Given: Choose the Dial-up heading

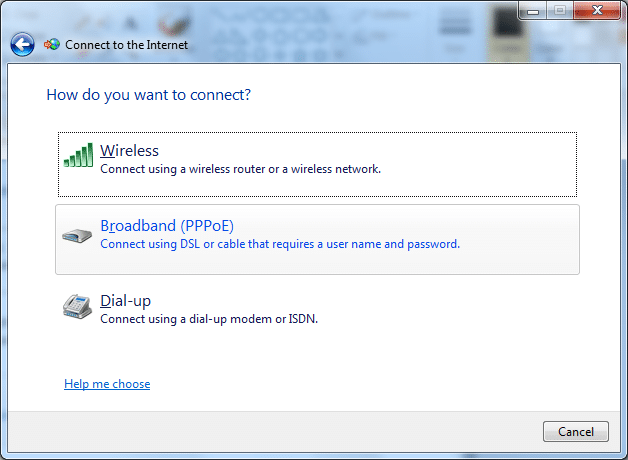Looking at the screenshot, I should pyautogui.click(x=125, y=301).
